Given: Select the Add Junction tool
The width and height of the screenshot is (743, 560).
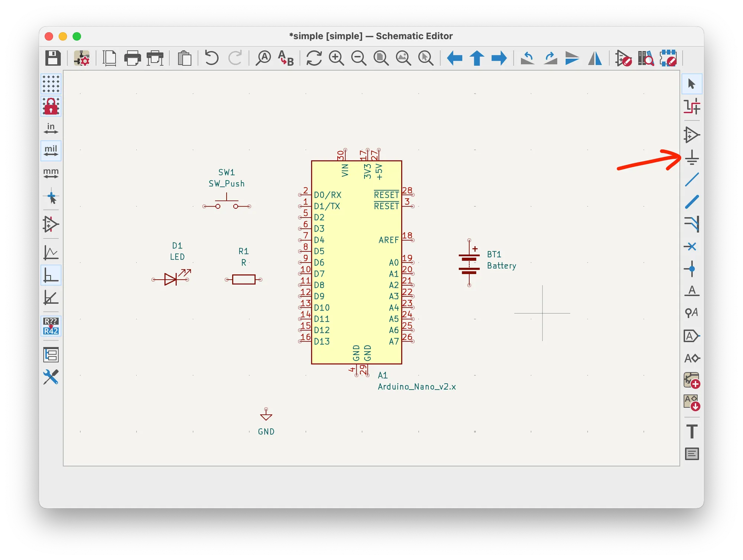Looking at the screenshot, I should (x=692, y=269).
